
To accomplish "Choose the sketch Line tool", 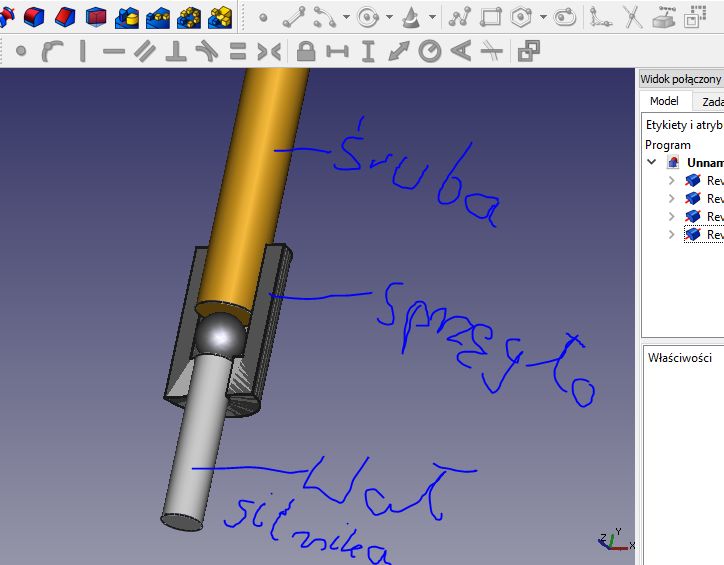I will point(294,18).
